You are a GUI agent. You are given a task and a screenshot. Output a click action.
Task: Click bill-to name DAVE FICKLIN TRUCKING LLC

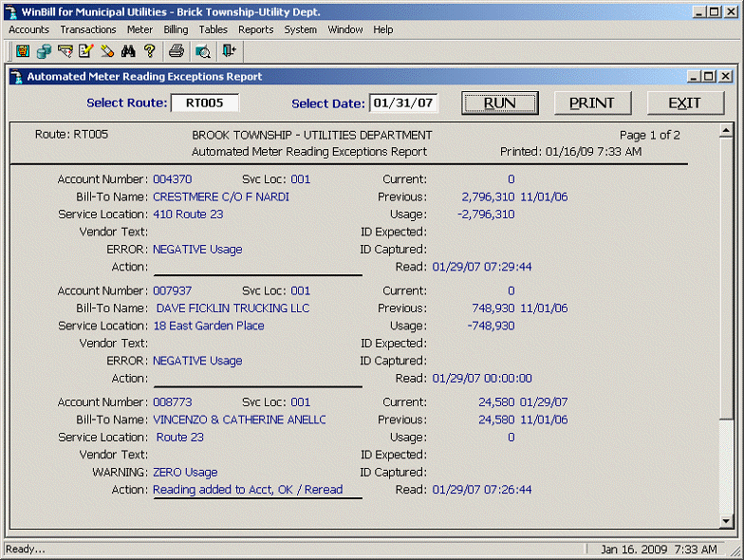coord(233,308)
